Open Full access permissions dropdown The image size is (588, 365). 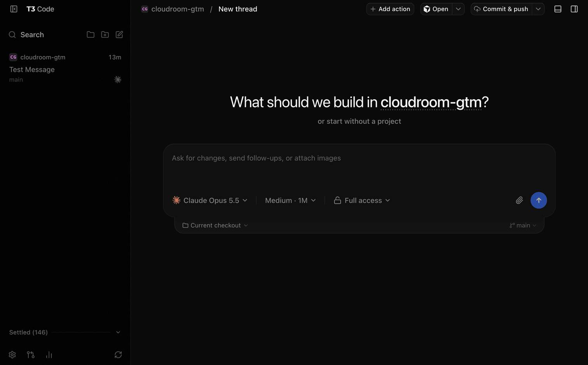(362, 200)
